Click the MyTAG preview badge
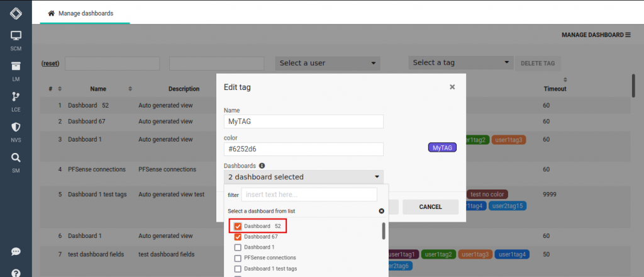 click(442, 148)
